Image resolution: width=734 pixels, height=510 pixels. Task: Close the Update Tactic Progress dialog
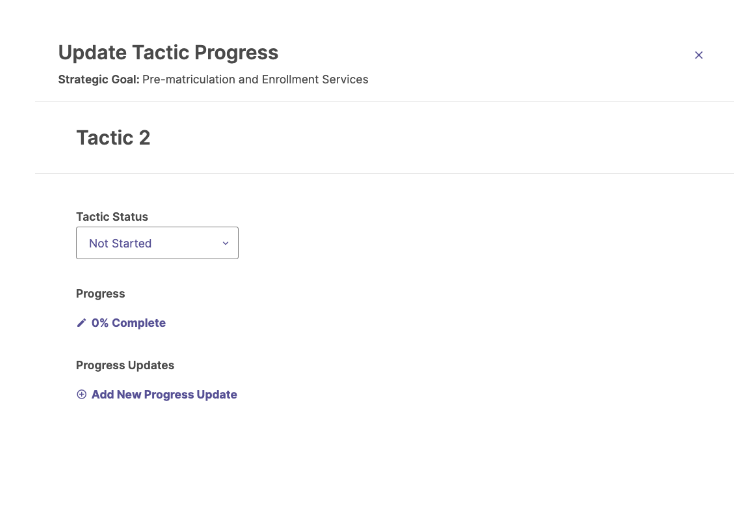698,55
